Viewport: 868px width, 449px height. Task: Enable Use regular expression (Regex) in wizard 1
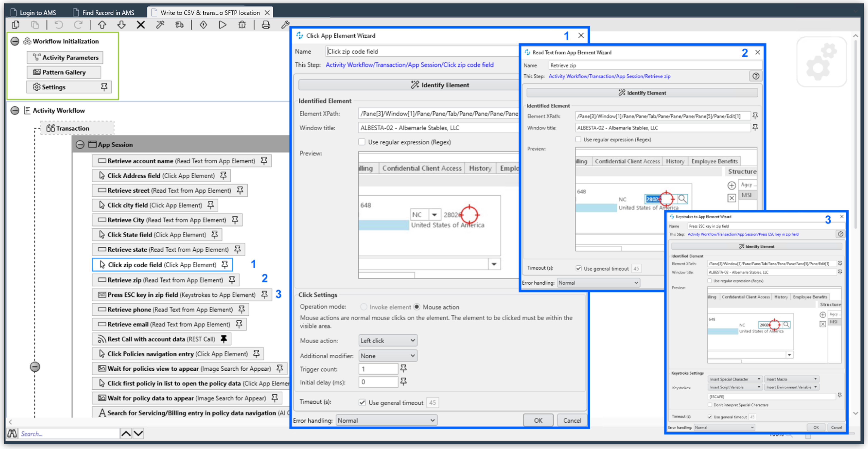(x=362, y=142)
